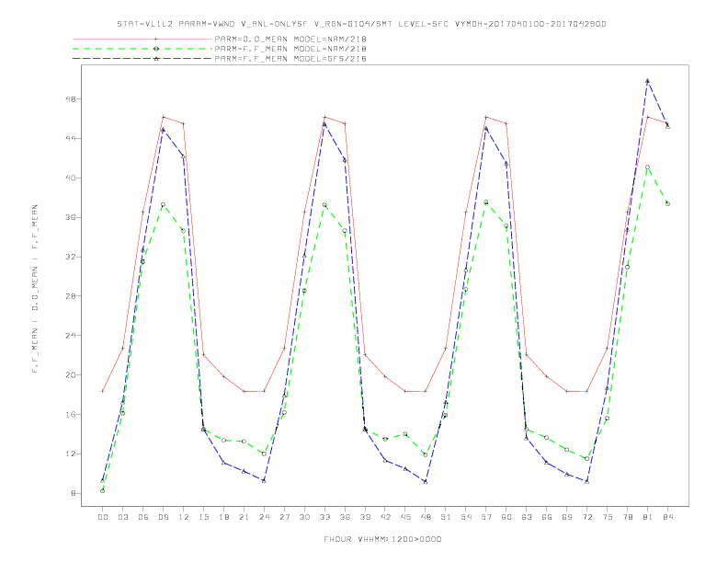Click y-axis tick label 20
The image size is (728, 563).
(x=71, y=374)
